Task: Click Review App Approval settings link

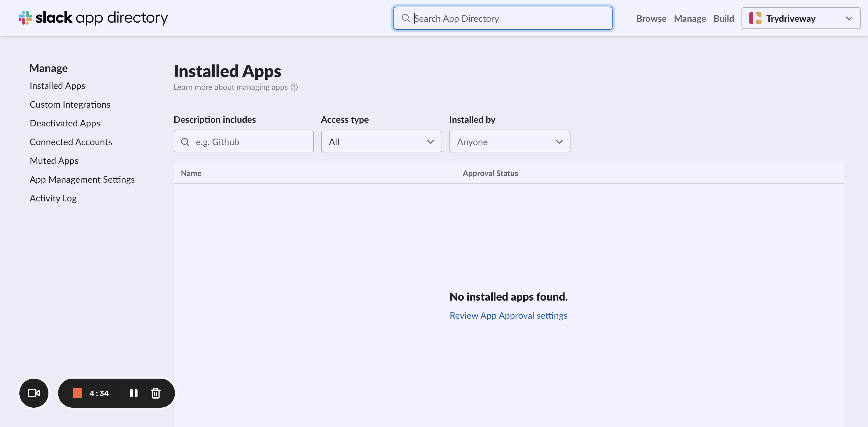Action: pyautogui.click(x=509, y=315)
